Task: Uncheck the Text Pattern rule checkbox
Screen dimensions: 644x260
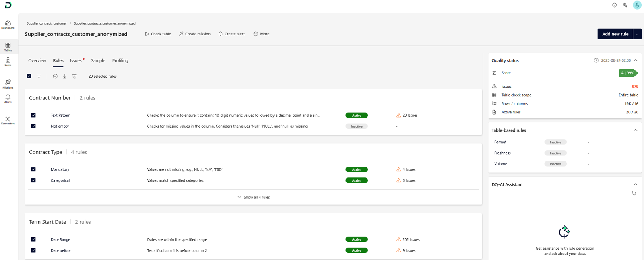Action: (x=33, y=116)
